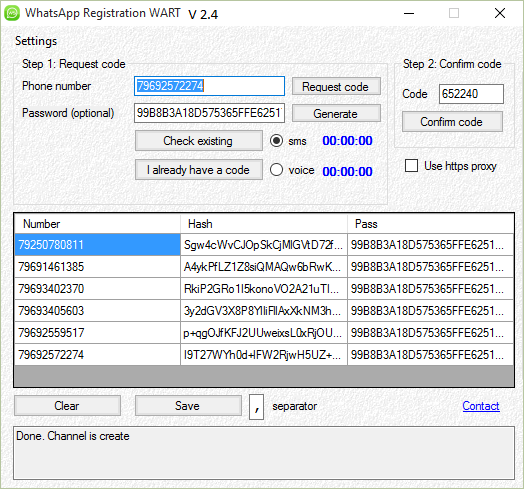Click the WhatsApp app icon in the title bar

(12, 13)
